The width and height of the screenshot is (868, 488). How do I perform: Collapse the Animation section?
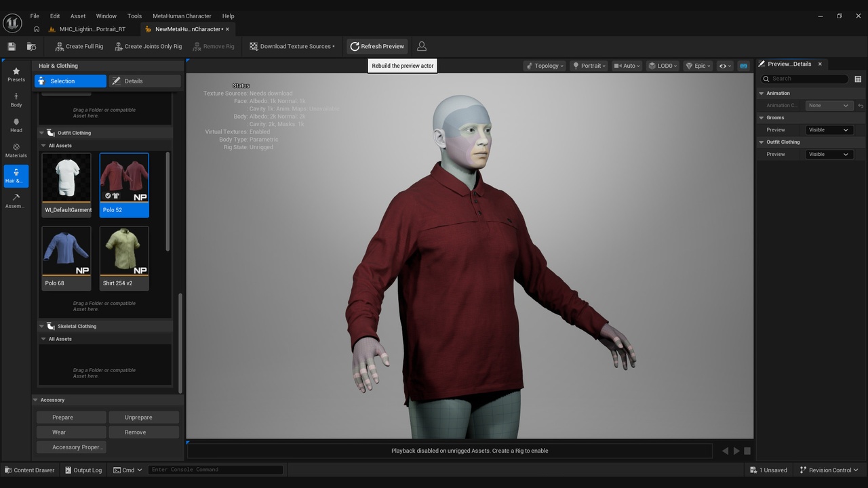[x=762, y=94]
